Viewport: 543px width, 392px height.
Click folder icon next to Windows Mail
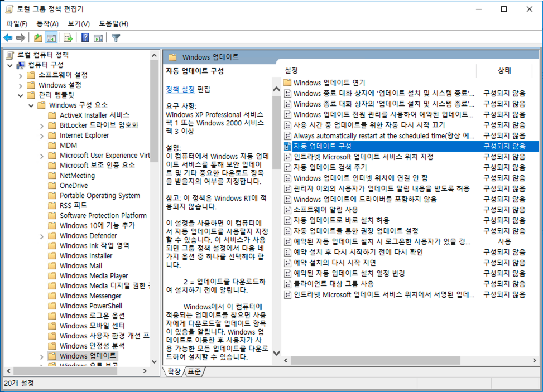[x=52, y=266]
